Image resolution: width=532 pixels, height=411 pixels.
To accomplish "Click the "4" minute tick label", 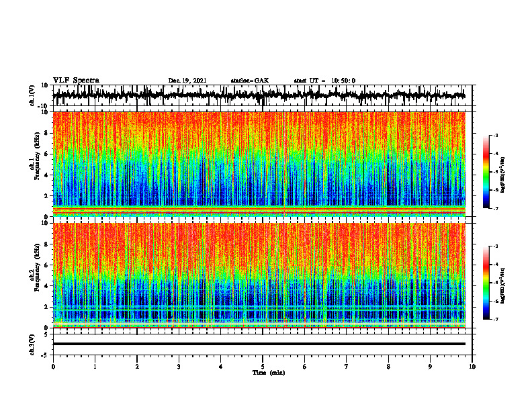I will 221,367.
